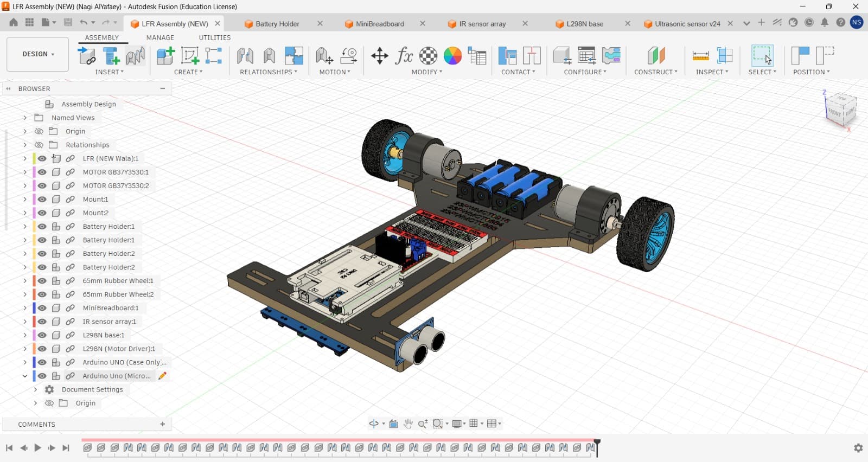
Task: Click the Appearance color wheel icon
Action: pyautogui.click(x=452, y=56)
